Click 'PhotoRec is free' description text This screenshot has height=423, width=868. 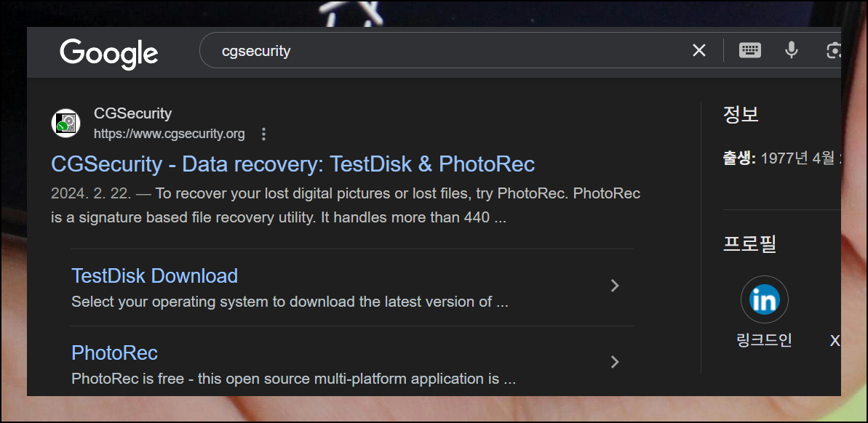293,379
